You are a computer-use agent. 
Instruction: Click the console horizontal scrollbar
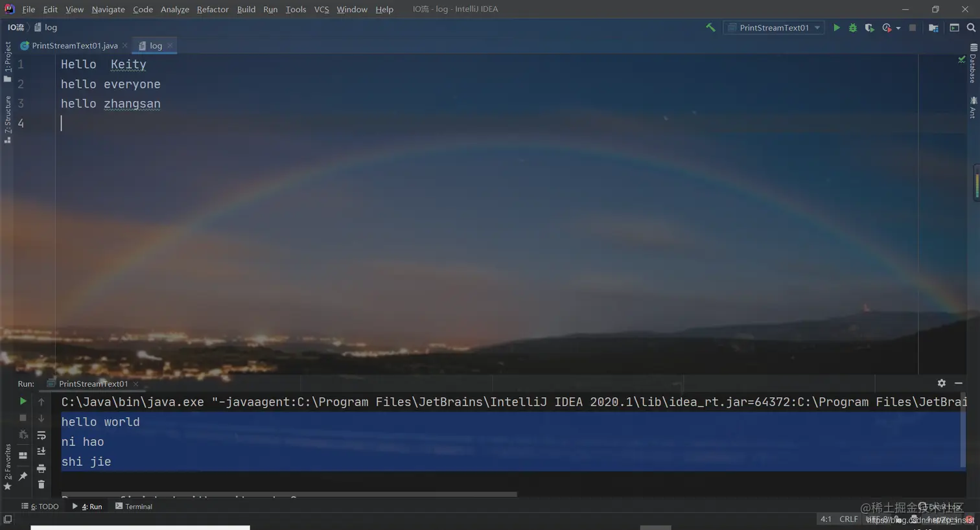[289, 494]
